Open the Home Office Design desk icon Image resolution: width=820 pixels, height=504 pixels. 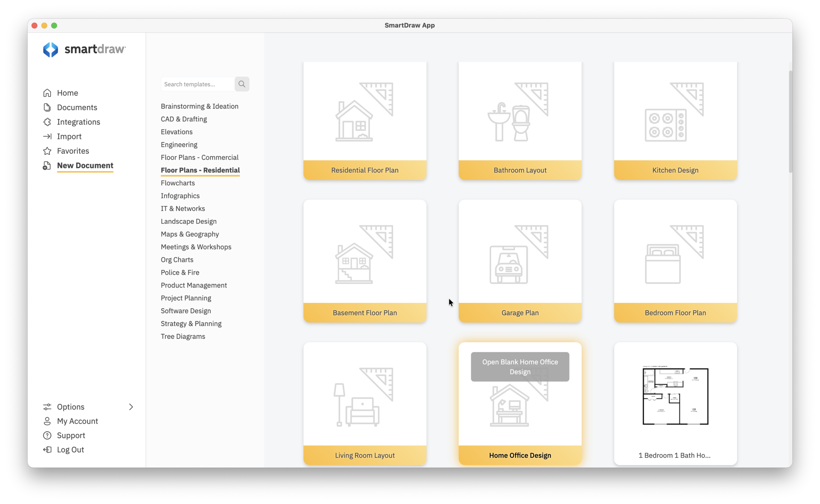509,405
